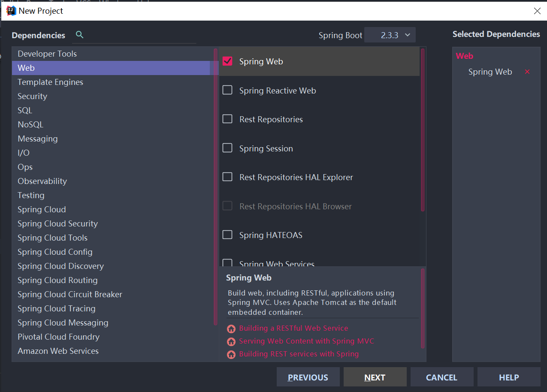Image resolution: width=547 pixels, height=392 pixels.
Task: Uncheck the Spring Web checkbox
Action: click(227, 61)
